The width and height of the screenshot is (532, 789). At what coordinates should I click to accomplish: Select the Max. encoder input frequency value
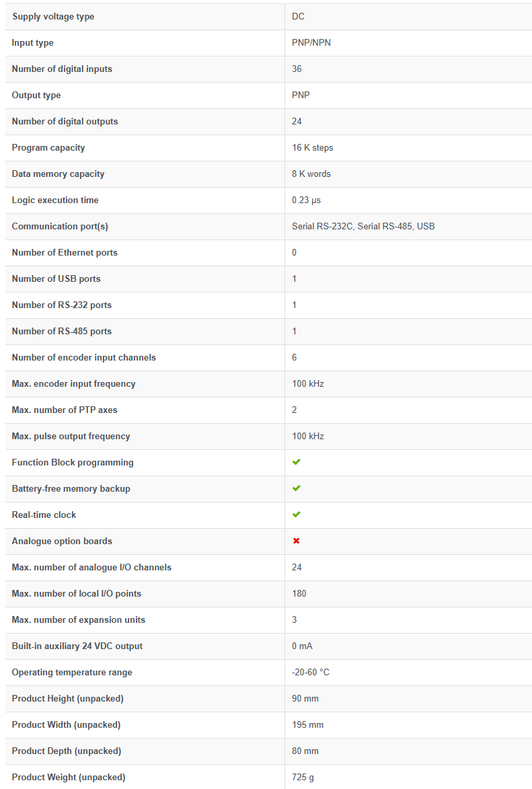(x=307, y=383)
